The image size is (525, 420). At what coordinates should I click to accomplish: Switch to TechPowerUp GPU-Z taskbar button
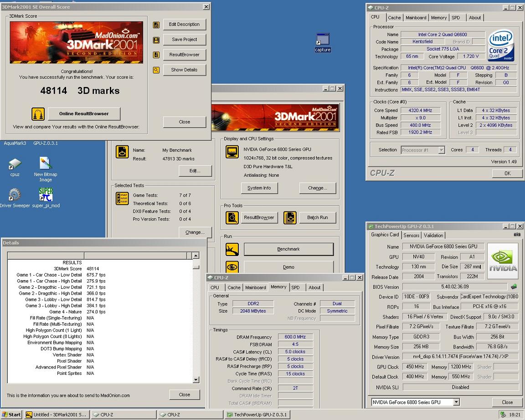[x=257, y=415]
